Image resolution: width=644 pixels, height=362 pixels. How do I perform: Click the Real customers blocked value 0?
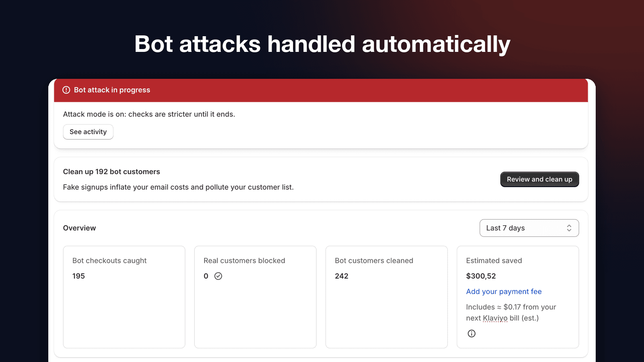point(206,276)
